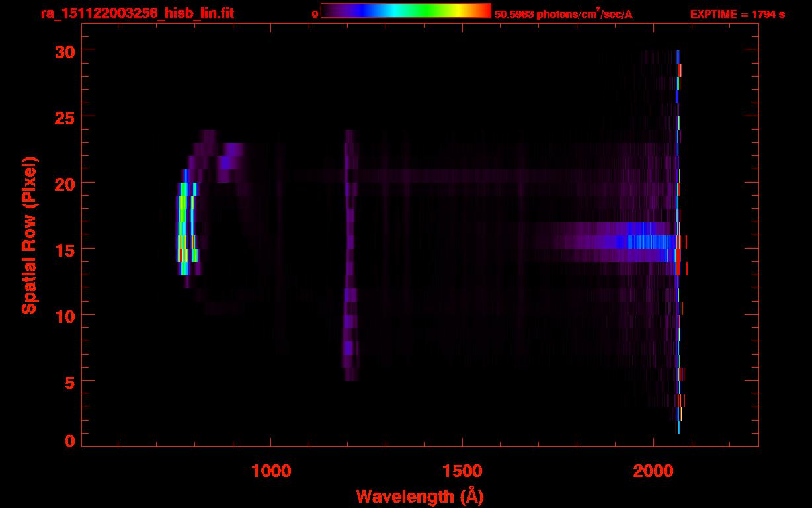Image resolution: width=812 pixels, height=508 pixels.
Task: Click the 50.5983 photons/cm²/sec/A label
Action: [563, 13]
